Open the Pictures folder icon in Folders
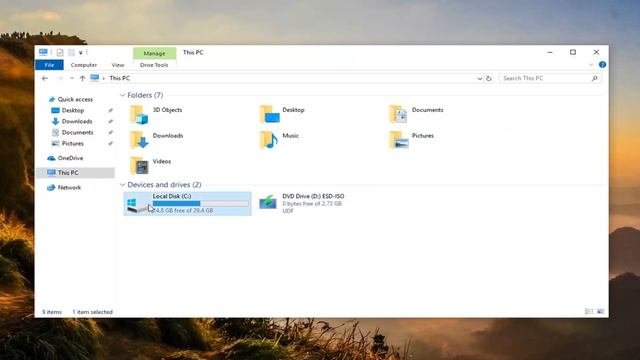 pos(398,140)
